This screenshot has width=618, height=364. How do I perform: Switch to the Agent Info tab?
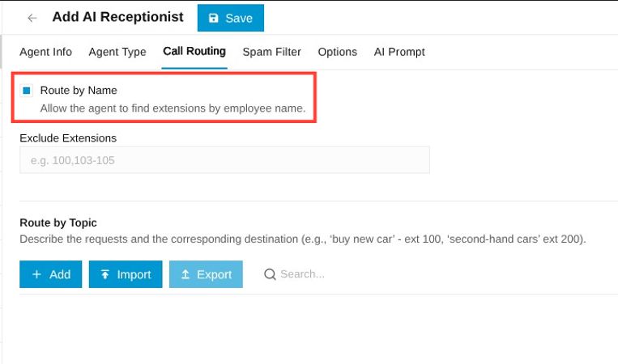[x=45, y=52]
